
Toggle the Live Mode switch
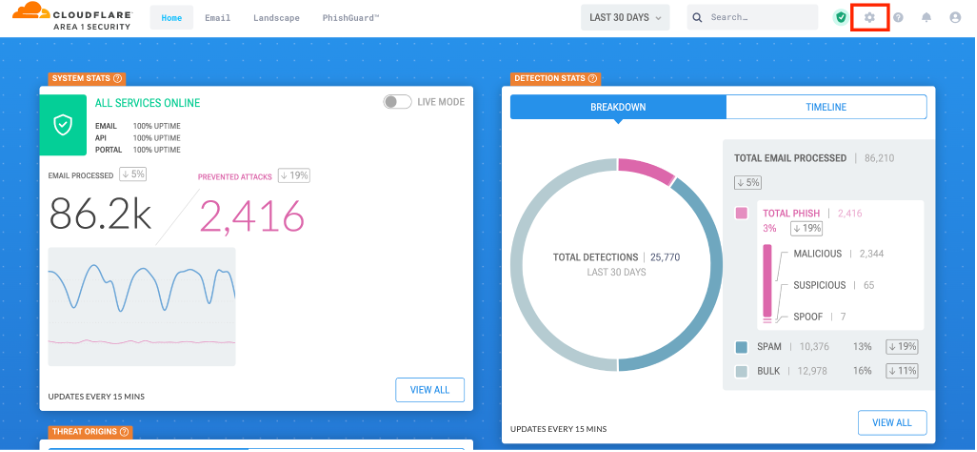click(397, 102)
